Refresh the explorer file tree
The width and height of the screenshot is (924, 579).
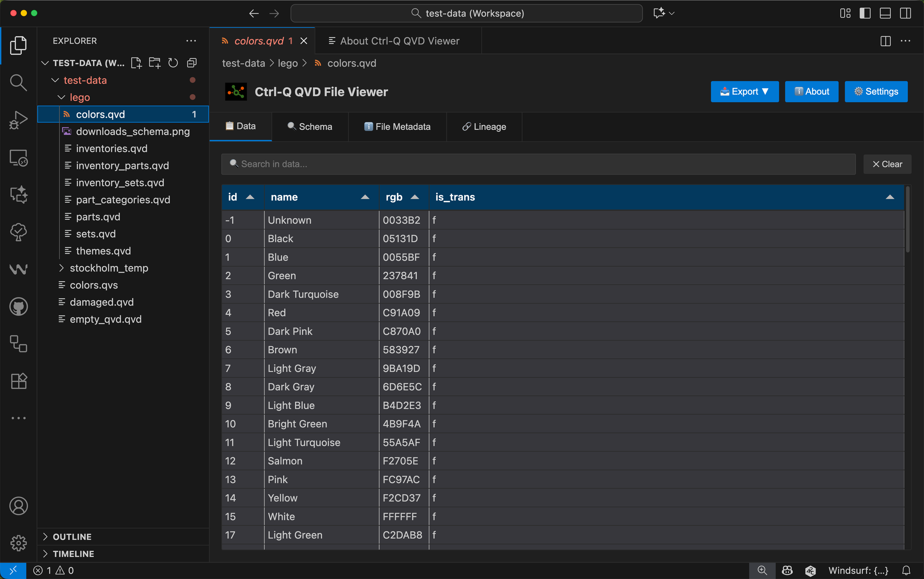tap(173, 63)
